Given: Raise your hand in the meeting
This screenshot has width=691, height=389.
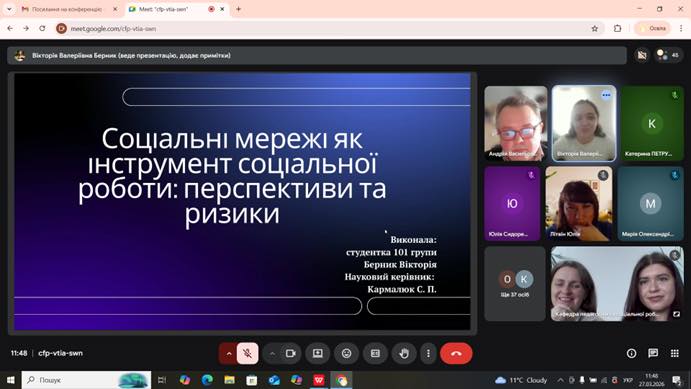Looking at the screenshot, I should click(x=404, y=353).
